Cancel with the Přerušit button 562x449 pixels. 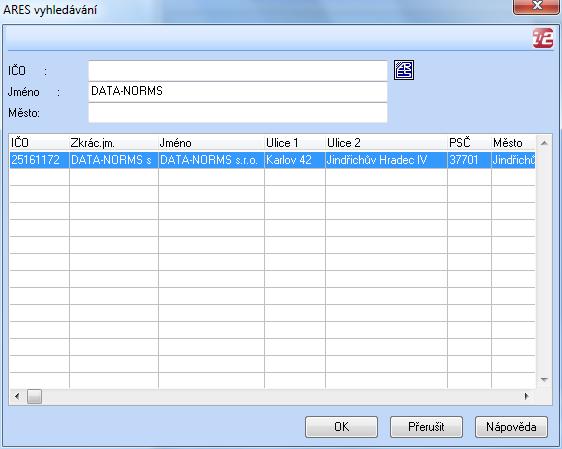pos(426,427)
